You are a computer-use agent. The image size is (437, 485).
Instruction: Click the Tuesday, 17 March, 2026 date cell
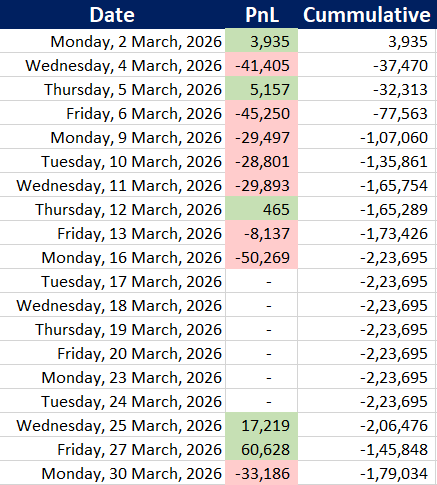tap(113, 281)
